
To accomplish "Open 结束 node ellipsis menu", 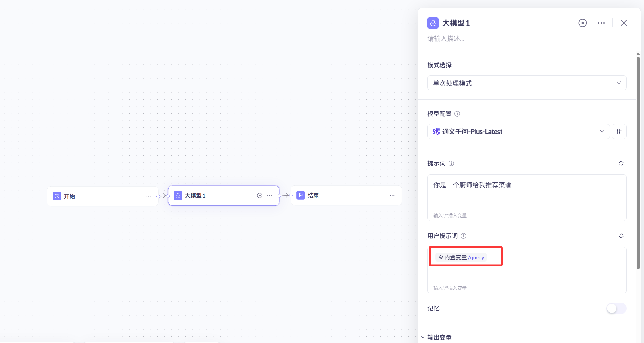I will 392,195.
